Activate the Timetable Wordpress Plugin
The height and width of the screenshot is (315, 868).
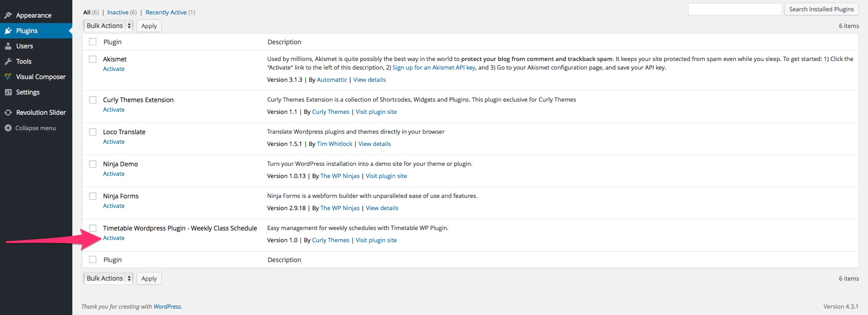point(114,238)
